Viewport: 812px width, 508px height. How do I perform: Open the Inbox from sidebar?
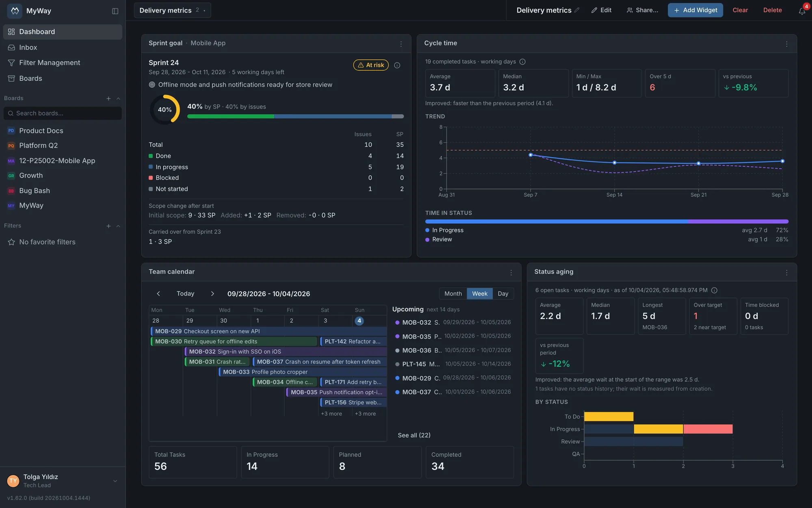click(63, 48)
